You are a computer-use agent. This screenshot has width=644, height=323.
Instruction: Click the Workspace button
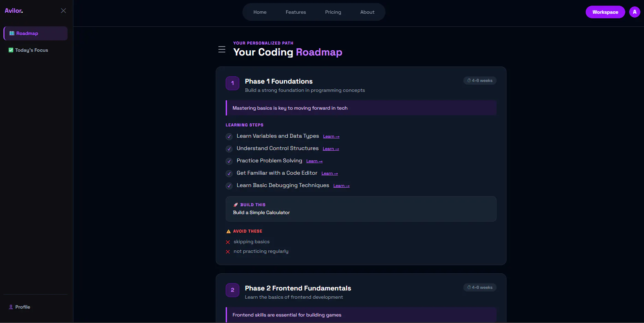point(605,12)
